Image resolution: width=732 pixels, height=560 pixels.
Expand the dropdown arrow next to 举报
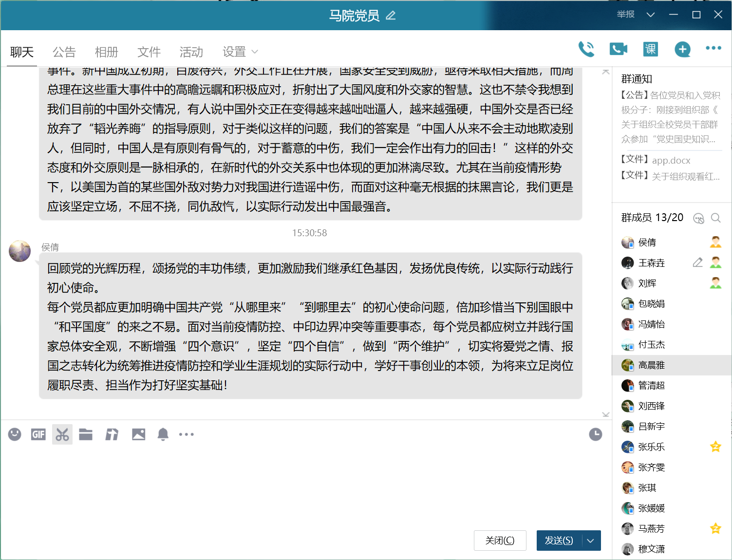(x=650, y=15)
